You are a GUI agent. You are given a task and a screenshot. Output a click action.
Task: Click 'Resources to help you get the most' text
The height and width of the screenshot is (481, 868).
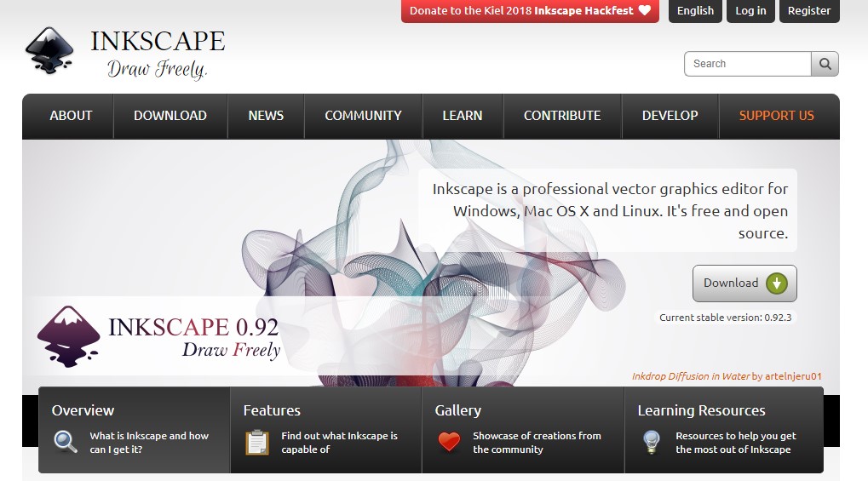click(x=736, y=442)
